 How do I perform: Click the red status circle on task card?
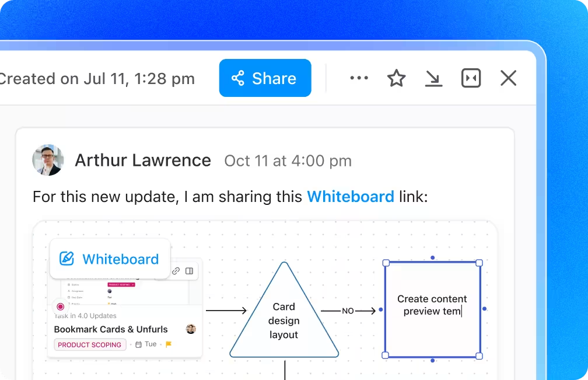61,306
